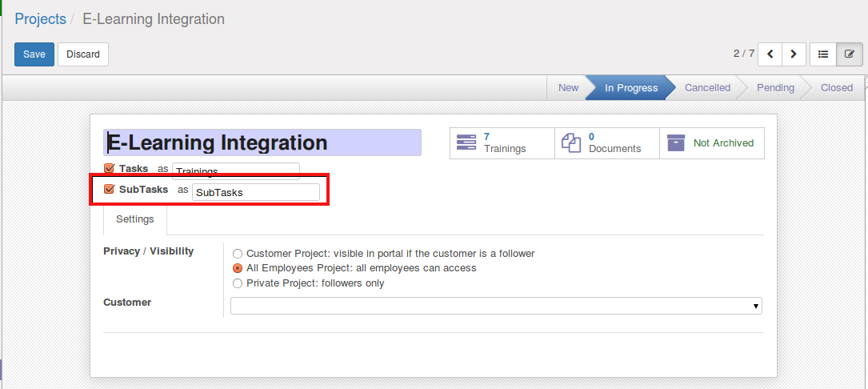Set project stage to Cancelled
This screenshot has width=868, height=389.
point(707,88)
